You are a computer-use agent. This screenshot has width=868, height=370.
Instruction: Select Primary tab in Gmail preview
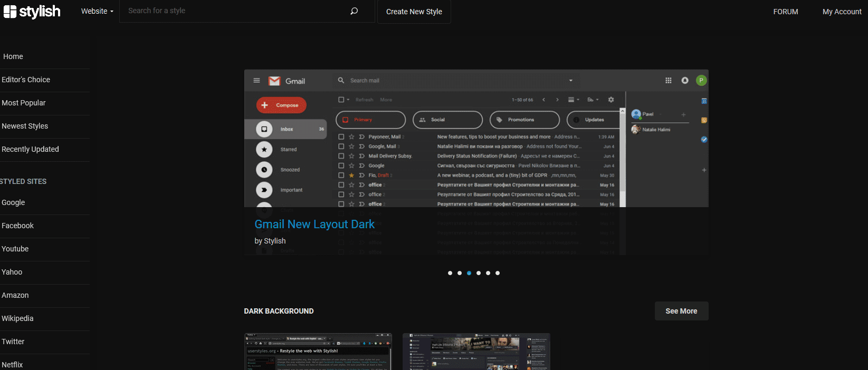click(370, 120)
